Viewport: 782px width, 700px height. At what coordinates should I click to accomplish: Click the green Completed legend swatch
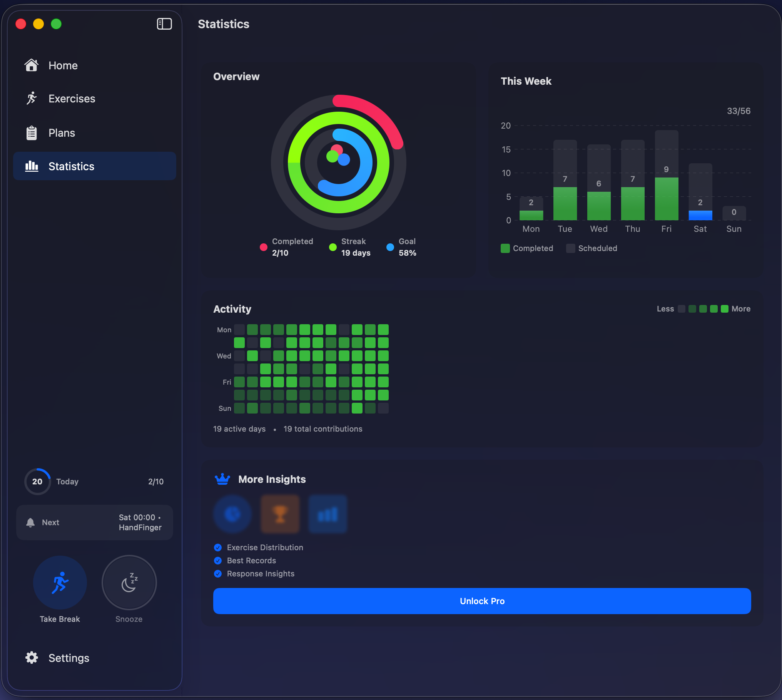click(505, 248)
